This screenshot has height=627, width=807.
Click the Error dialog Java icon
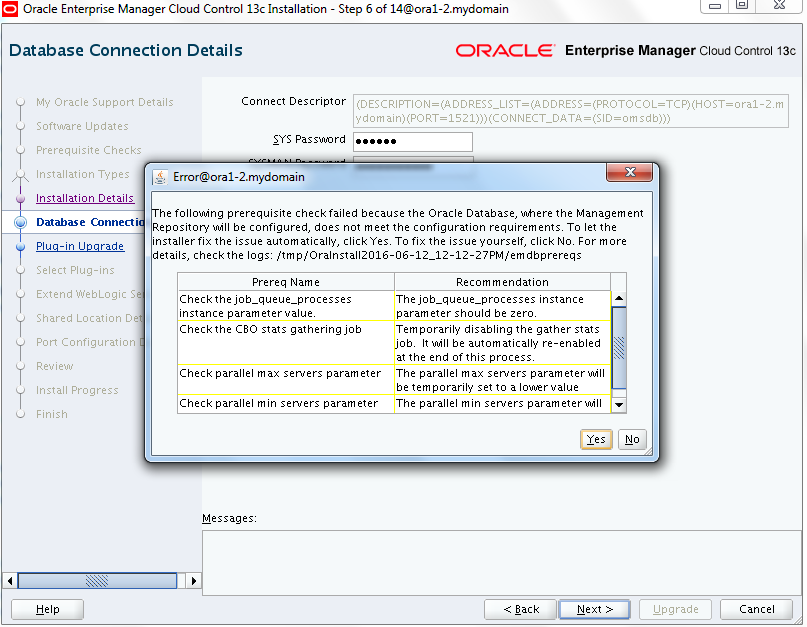pyautogui.click(x=160, y=177)
